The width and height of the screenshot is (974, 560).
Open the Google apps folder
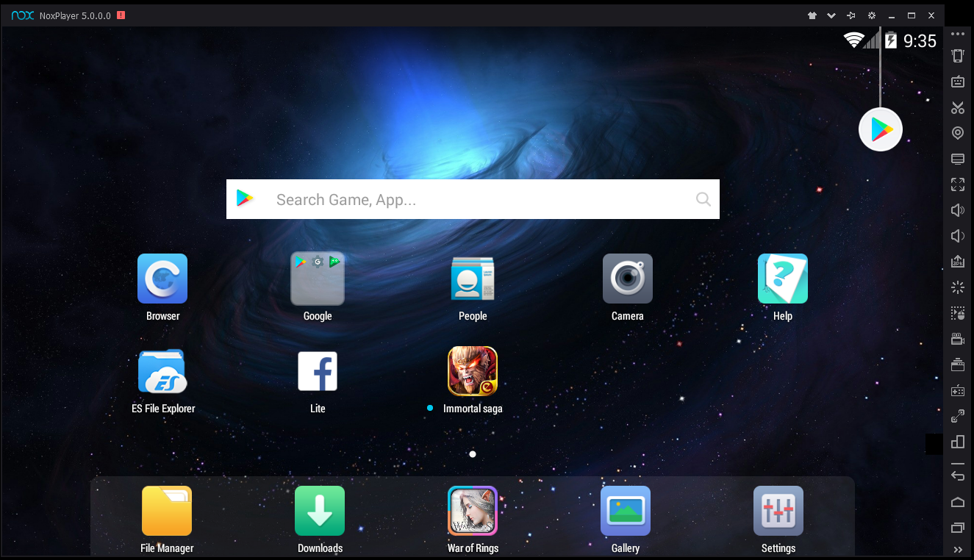[318, 279]
